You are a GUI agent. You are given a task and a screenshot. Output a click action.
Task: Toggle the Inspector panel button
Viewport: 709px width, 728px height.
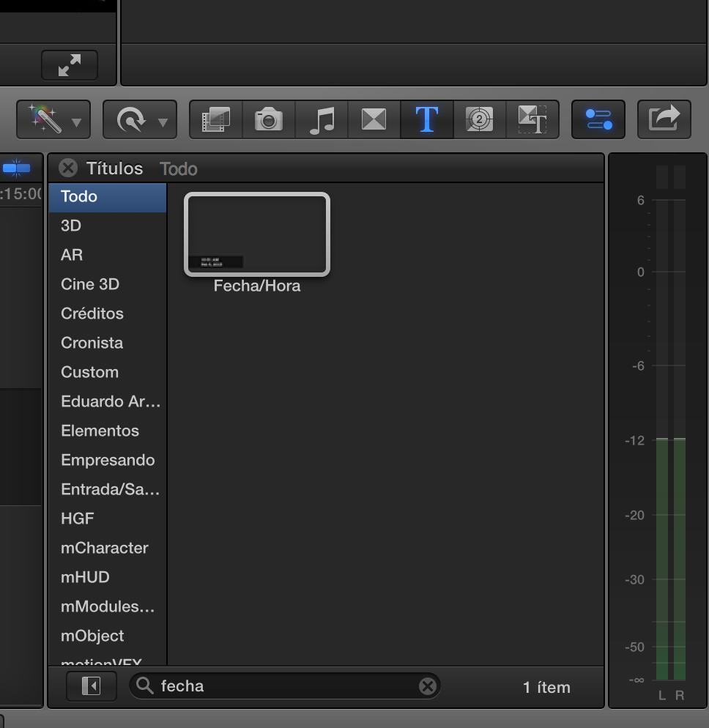coord(598,119)
